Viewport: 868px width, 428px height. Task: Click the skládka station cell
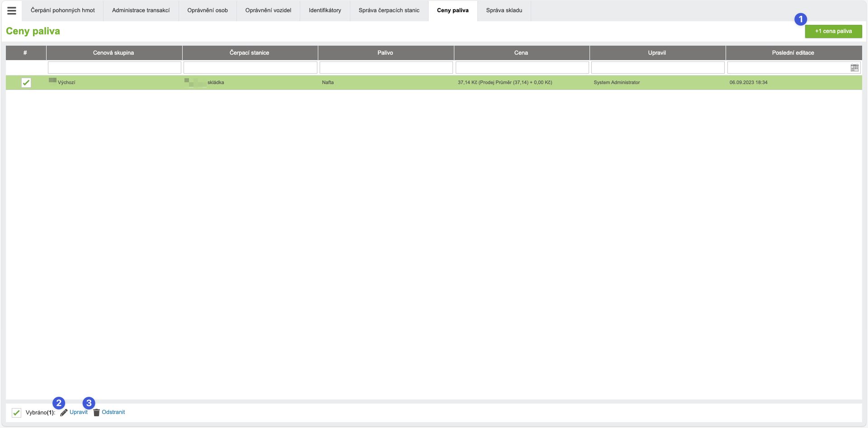tap(250, 83)
